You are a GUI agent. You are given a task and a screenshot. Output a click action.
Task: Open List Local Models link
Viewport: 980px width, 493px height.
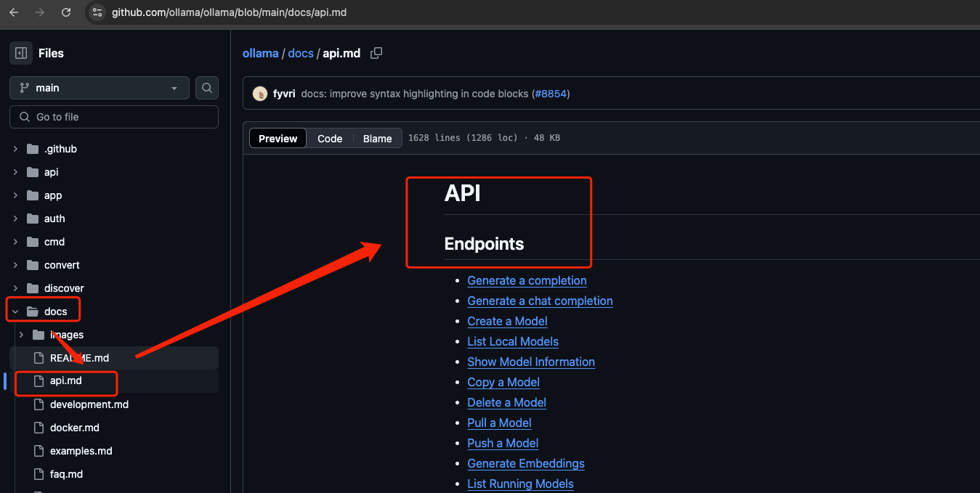point(513,341)
